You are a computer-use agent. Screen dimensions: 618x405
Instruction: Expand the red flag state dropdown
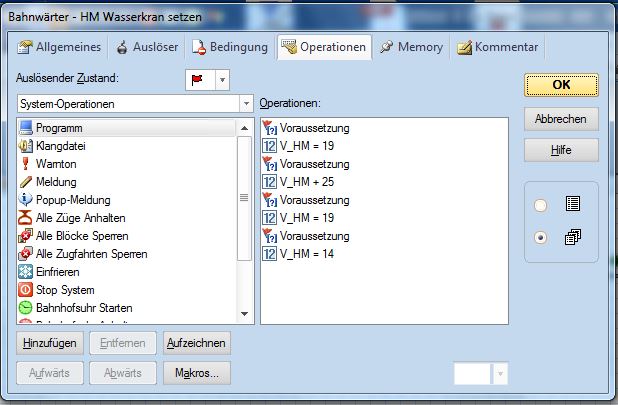[222, 79]
